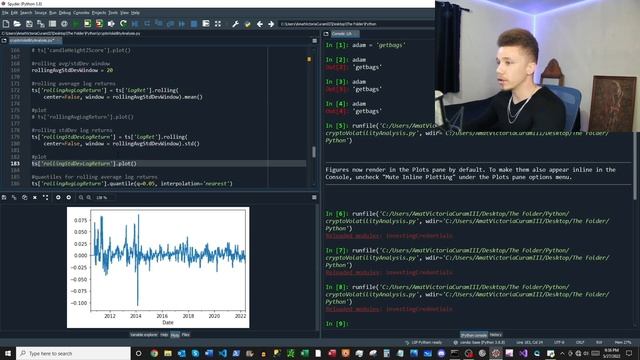Open Search menu

pos(26,13)
